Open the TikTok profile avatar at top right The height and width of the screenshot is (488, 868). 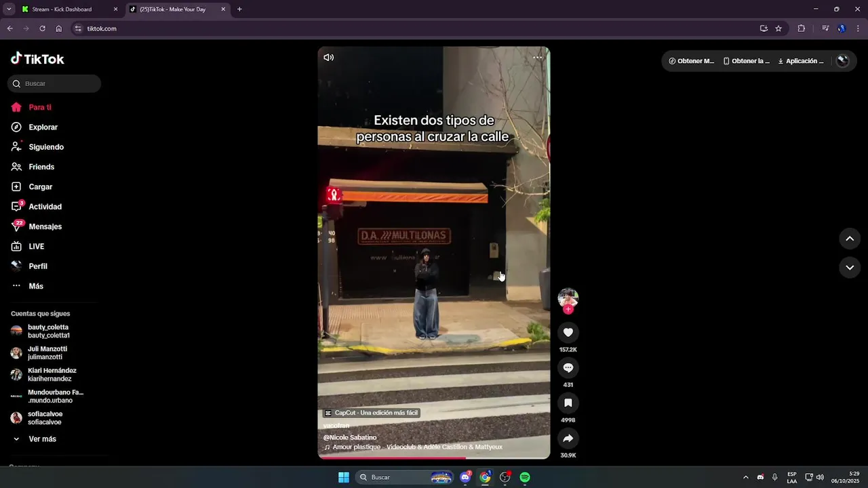tap(843, 61)
